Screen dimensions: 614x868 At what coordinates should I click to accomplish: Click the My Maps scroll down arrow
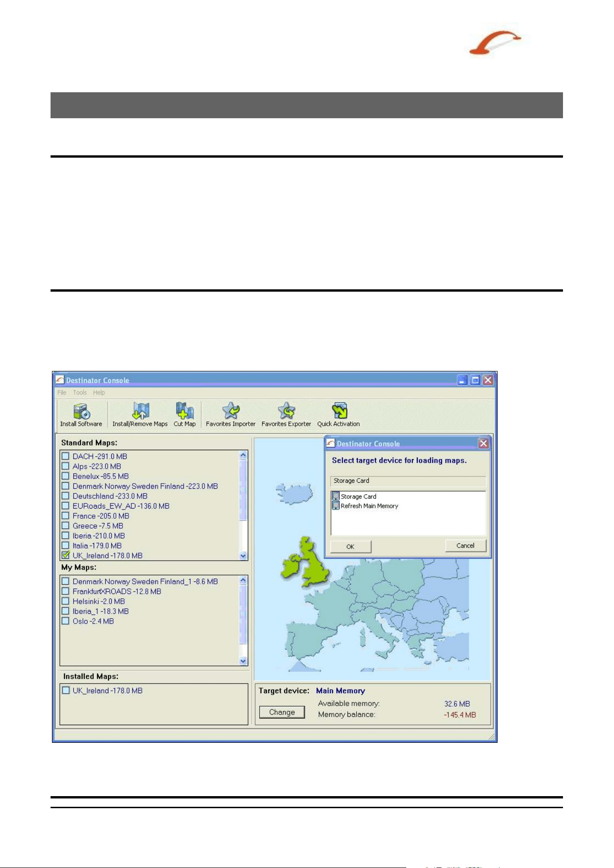click(243, 661)
